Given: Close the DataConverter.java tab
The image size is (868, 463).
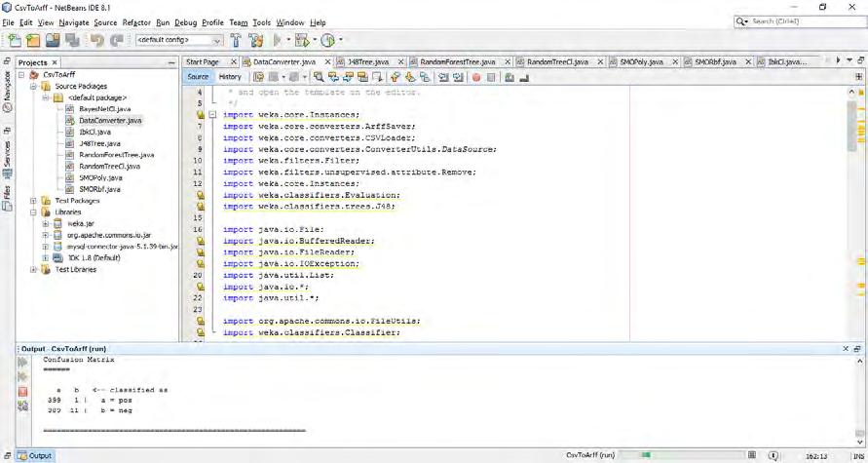Looking at the screenshot, I should [x=327, y=62].
